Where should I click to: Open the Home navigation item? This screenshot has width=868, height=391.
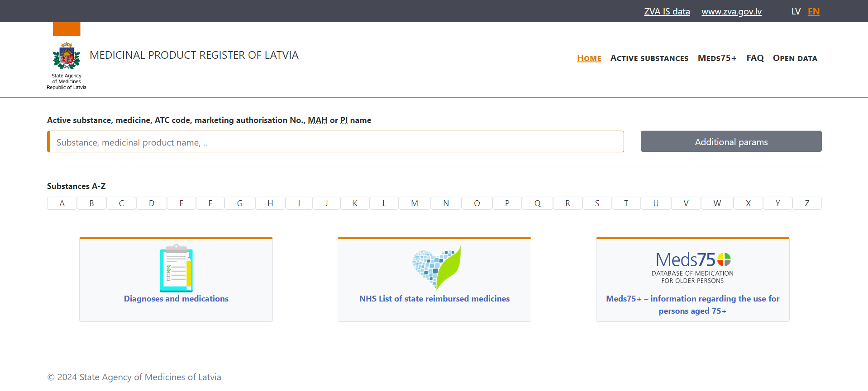(x=589, y=58)
